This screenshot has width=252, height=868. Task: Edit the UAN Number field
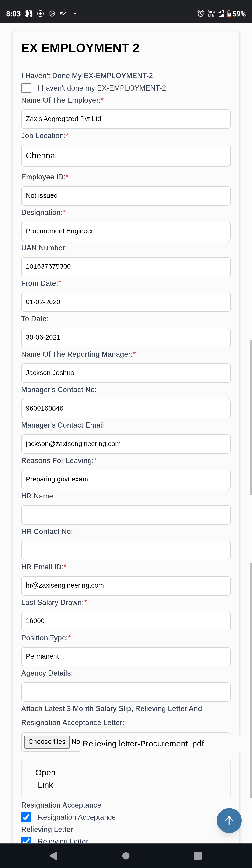126,267
